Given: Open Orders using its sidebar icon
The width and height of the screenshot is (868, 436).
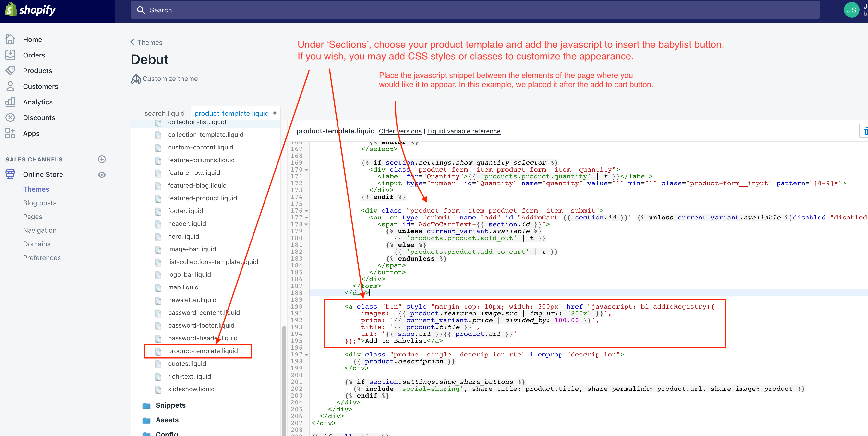Looking at the screenshot, I should [11, 55].
